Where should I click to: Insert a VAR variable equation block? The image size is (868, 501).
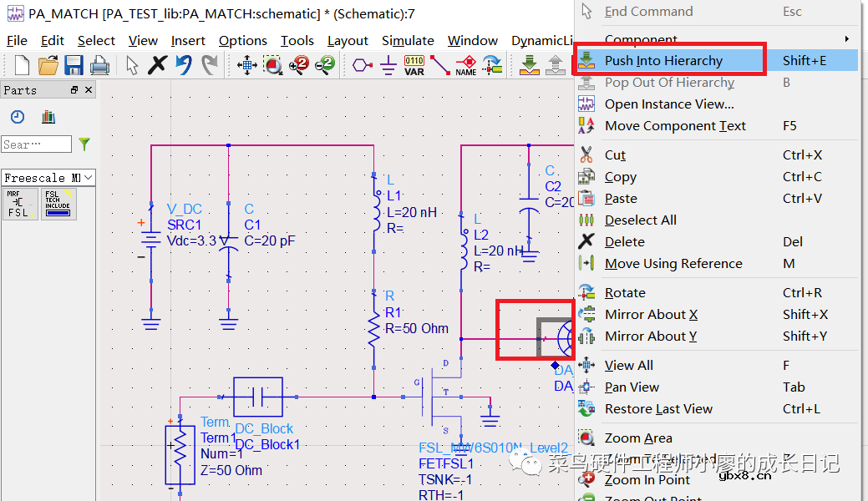414,65
